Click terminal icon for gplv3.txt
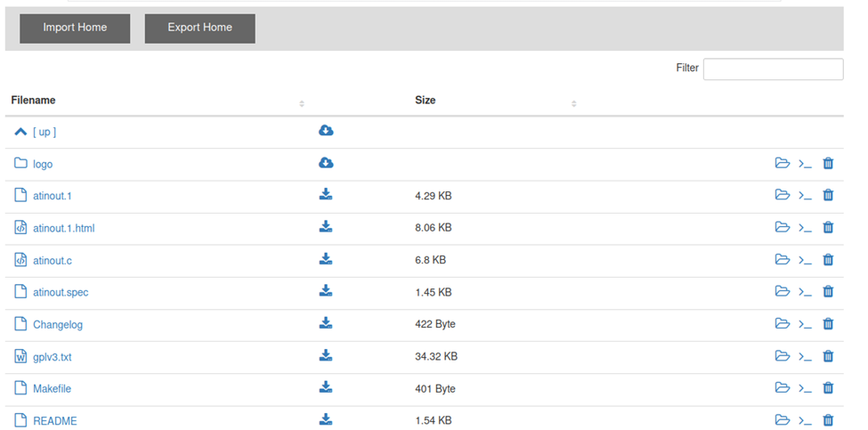This screenshot has height=430, width=868. coord(805,355)
